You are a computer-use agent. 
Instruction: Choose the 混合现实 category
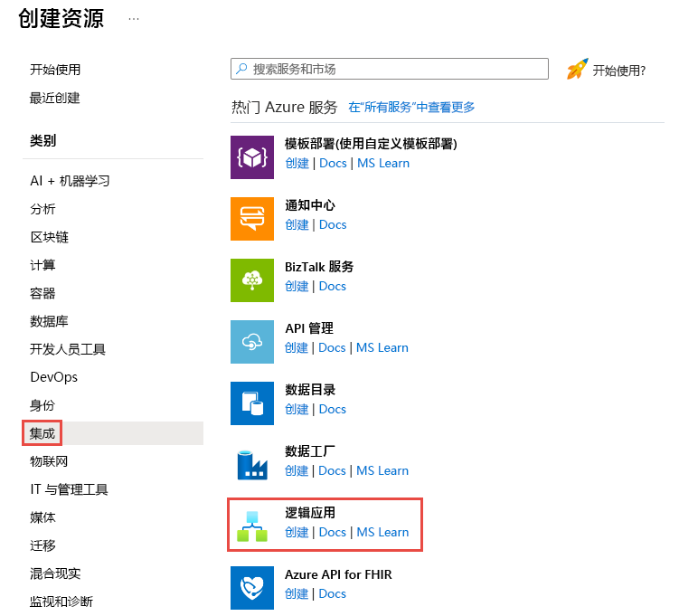[x=55, y=573]
